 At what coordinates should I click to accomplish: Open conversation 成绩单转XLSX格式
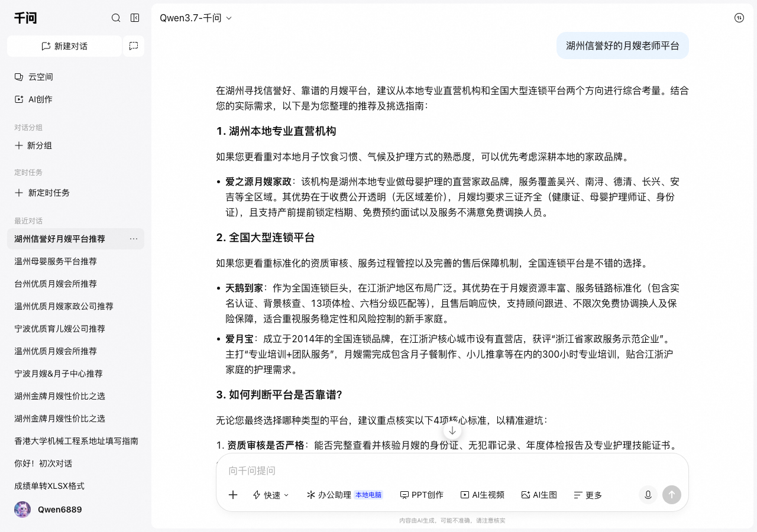tap(76, 486)
